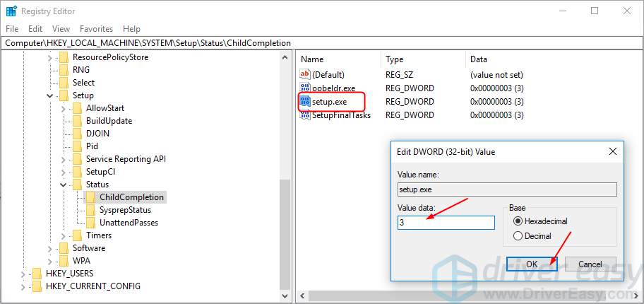Click the UnattendPasses folder icon
Screen dimensions: 644x304
(91, 223)
